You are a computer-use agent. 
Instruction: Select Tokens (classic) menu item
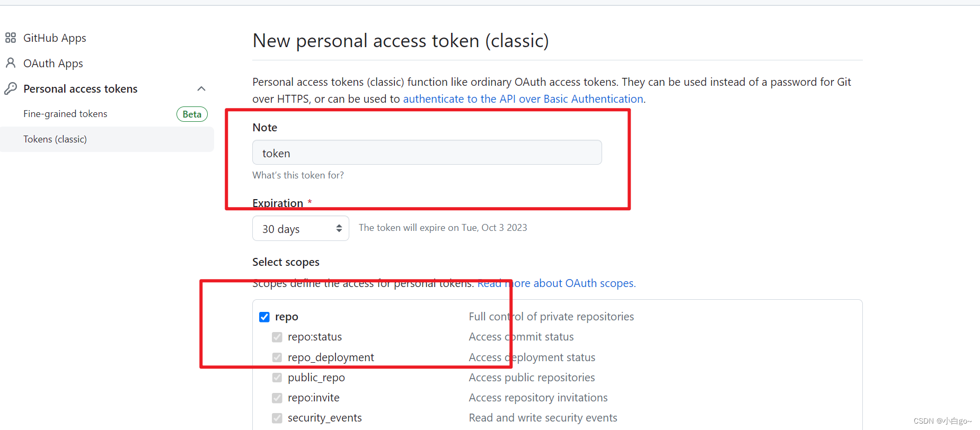(x=55, y=139)
